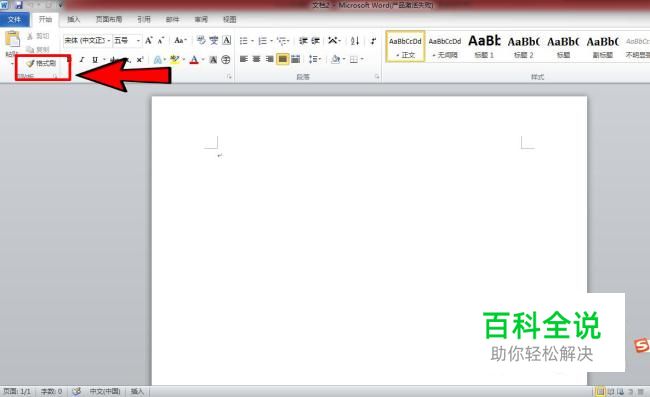Click the Decrease Indent button

[303, 41]
